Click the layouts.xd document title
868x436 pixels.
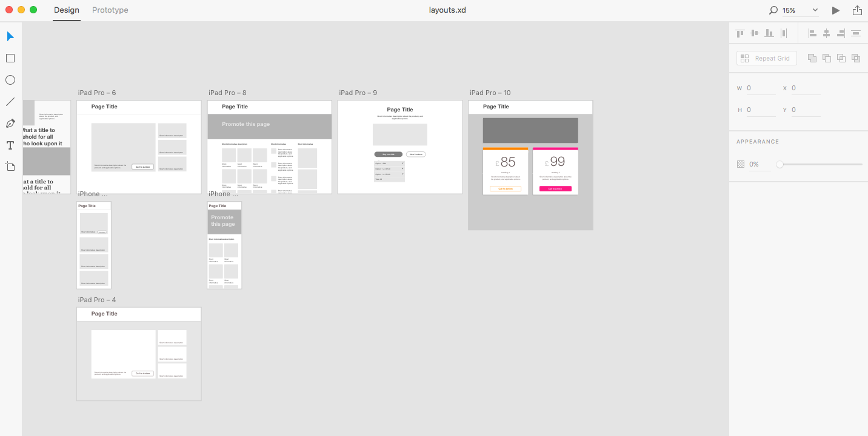(447, 10)
